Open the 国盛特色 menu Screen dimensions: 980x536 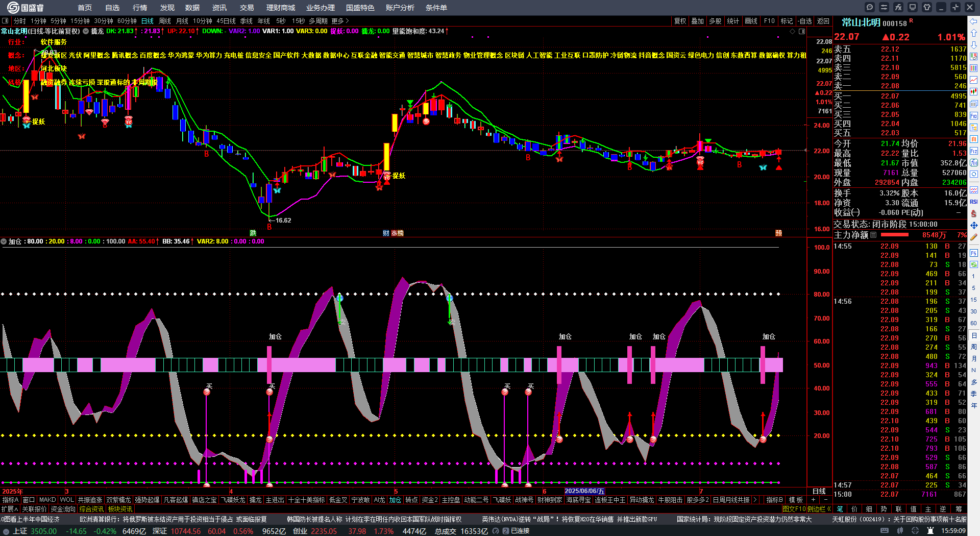360,8
